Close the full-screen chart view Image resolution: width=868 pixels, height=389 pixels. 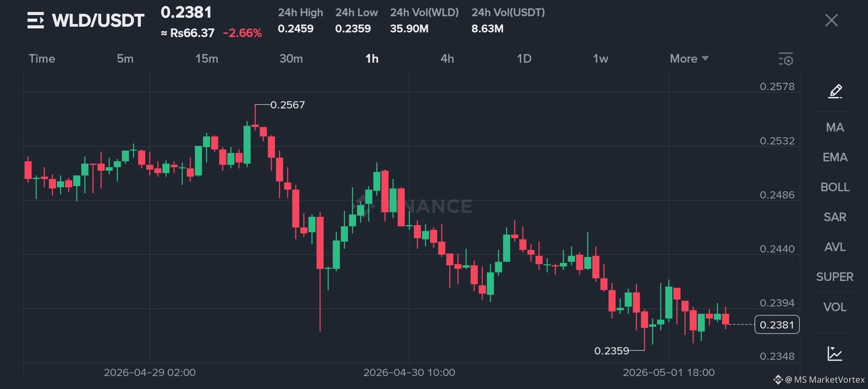pyautogui.click(x=831, y=20)
